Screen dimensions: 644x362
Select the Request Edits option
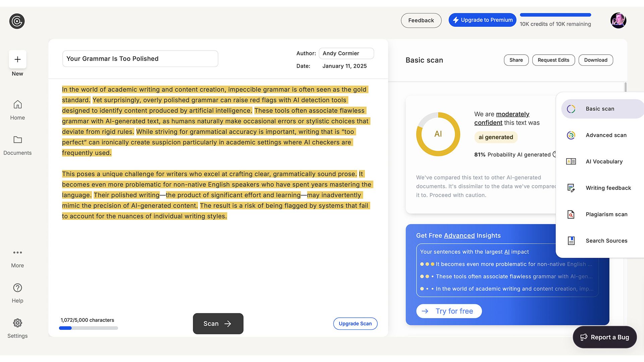pos(553,60)
